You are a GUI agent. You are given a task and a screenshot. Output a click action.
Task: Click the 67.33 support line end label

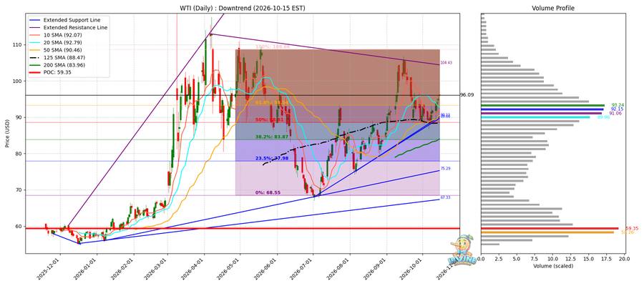[x=445, y=197]
